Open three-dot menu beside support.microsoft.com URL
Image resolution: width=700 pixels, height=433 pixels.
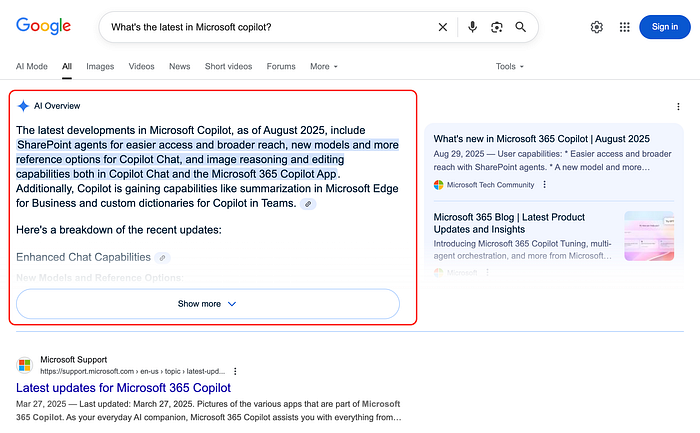(x=235, y=371)
